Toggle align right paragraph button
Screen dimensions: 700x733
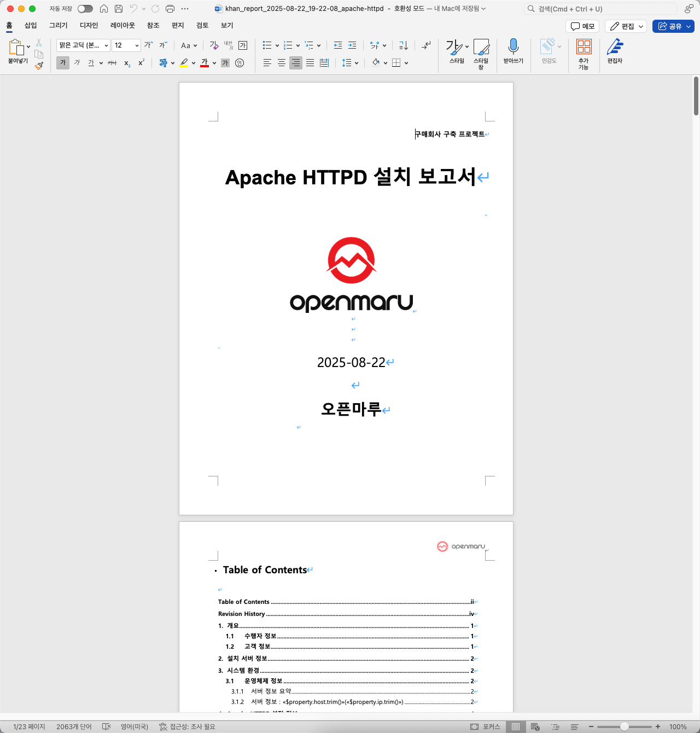pyautogui.click(x=296, y=63)
